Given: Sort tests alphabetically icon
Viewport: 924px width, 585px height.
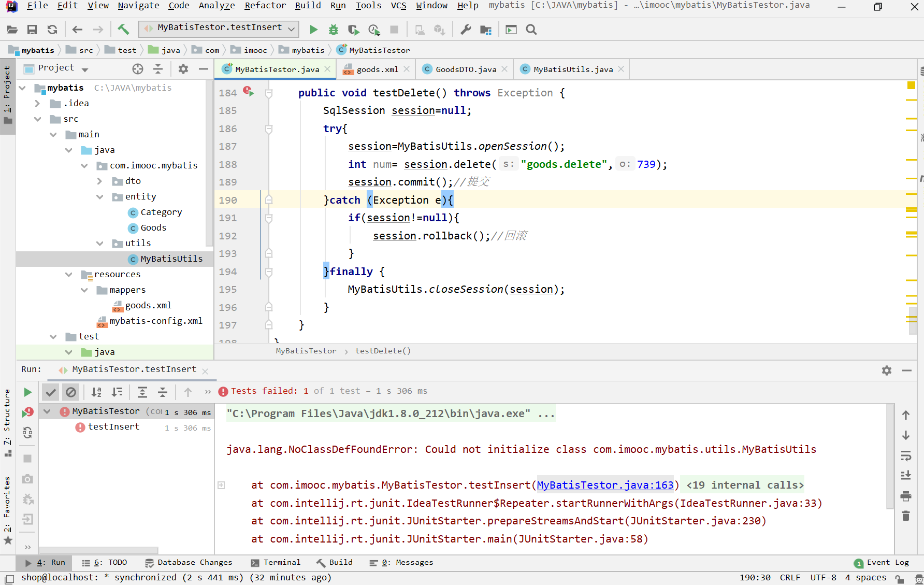Looking at the screenshot, I should [x=96, y=392].
